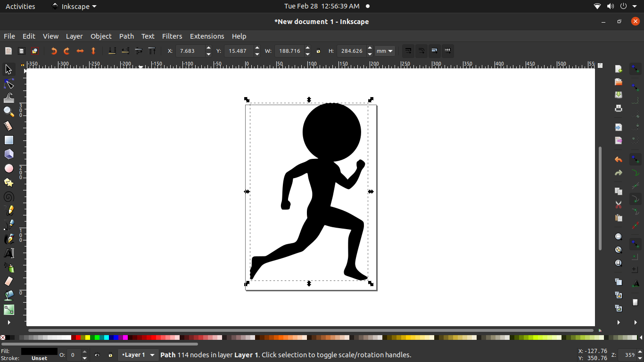
Task: Toggle the width-height lock ratio
Action: click(319, 51)
